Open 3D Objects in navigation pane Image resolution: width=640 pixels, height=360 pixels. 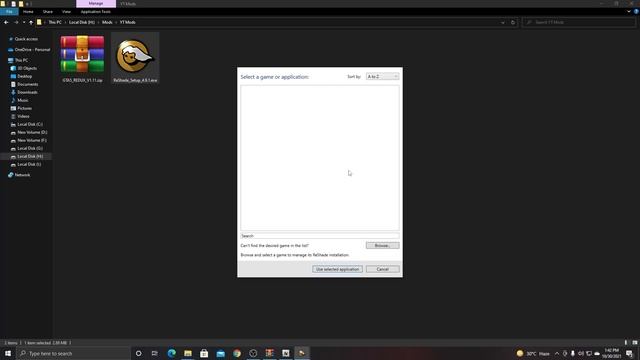pos(27,68)
